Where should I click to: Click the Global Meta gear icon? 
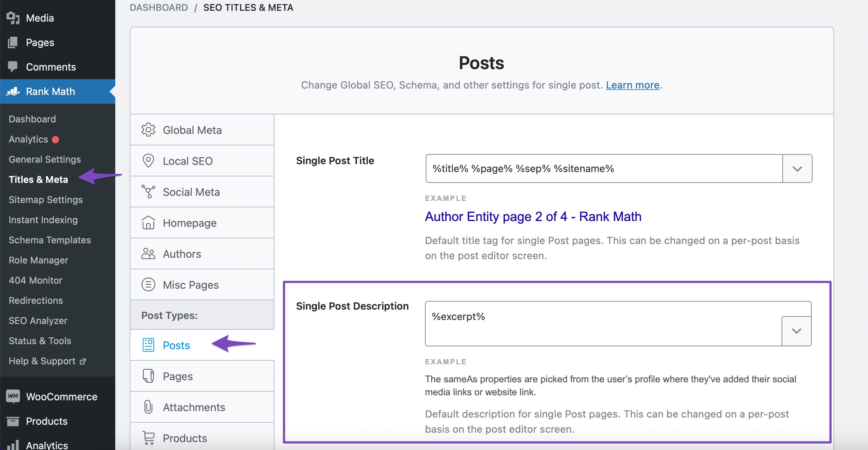point(148,130)
